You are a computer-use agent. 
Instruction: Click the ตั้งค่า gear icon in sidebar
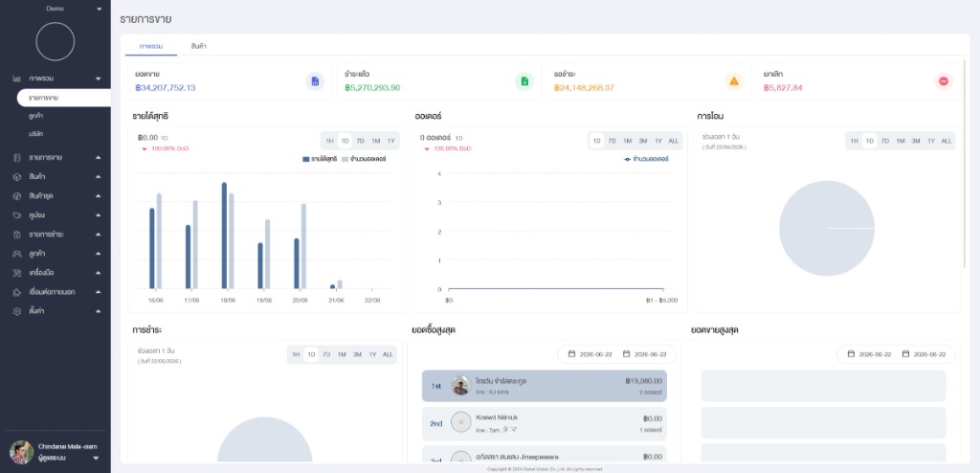17,311
